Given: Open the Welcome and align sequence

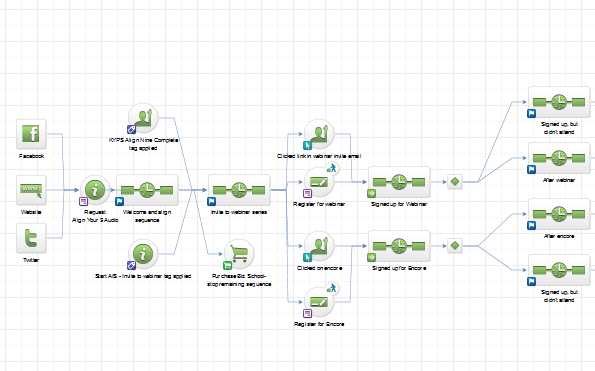Looking at the screenshot, I should tap(147, 190).
